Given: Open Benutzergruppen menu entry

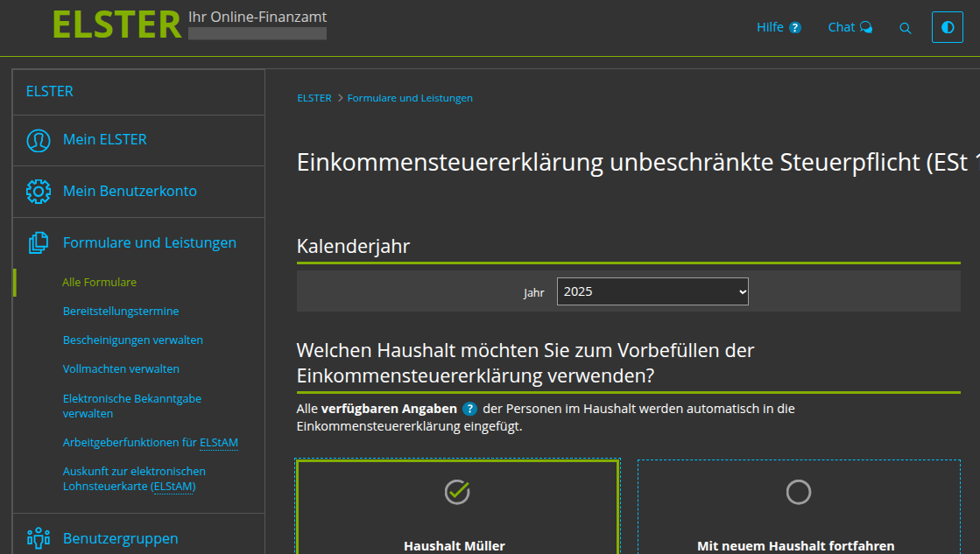Looking at the screenshot, I should pos(121,538).
